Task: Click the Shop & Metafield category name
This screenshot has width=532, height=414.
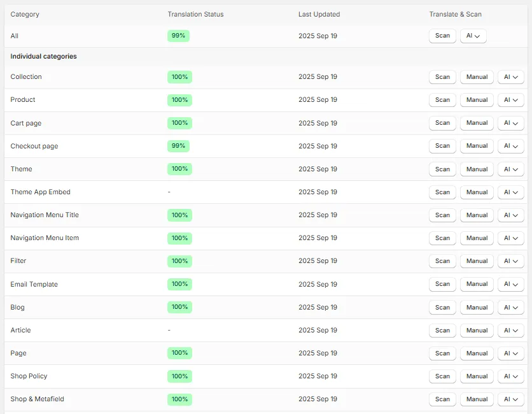Action: tap(37, 399)
